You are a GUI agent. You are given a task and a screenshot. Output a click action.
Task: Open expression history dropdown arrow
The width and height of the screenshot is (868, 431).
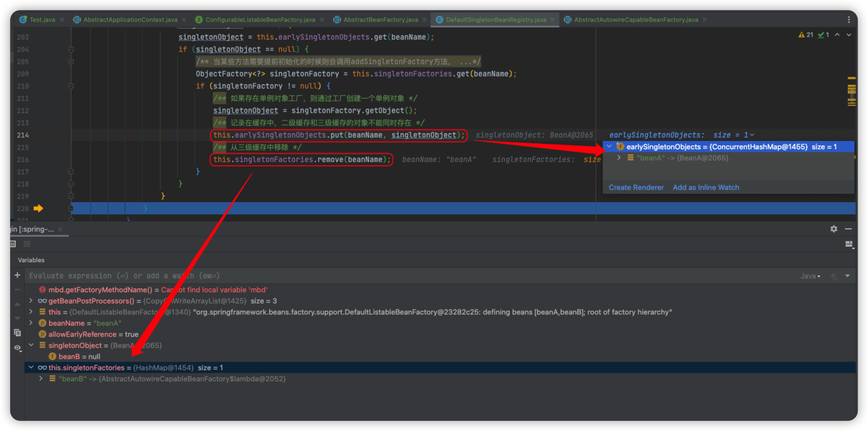[847, 276]
